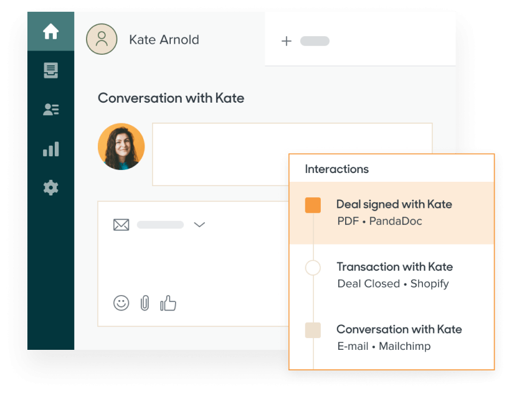Viewport: 532px width, 399px height.
Task: Open the reports bar chart icon
Action: [x=50, y=149]
